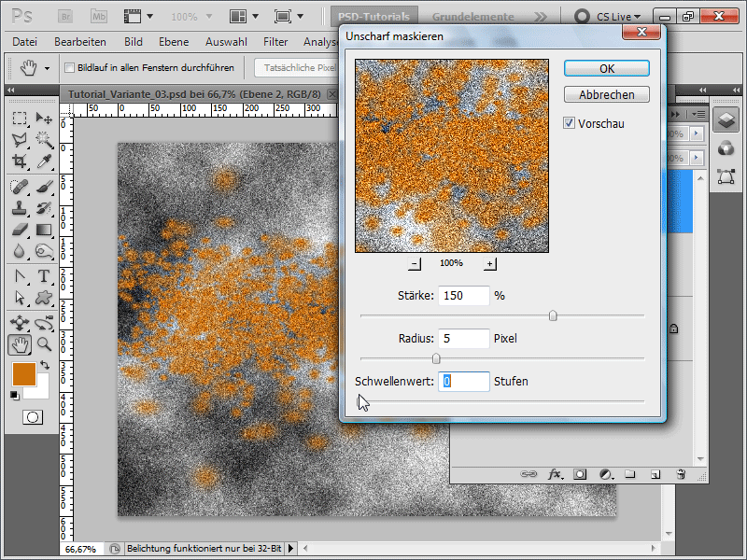
Task: Open the Datei menu
Action: pos(25,42)
